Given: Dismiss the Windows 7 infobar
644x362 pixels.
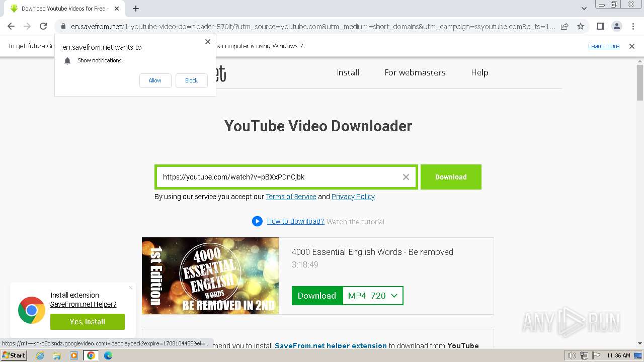Looking at the screenshot, I should click(x=632, y=46).
